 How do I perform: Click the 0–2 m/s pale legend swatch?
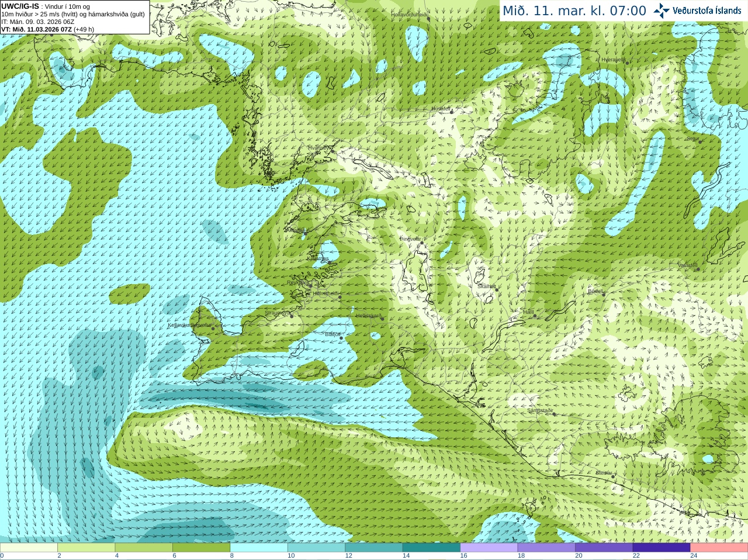29,548
